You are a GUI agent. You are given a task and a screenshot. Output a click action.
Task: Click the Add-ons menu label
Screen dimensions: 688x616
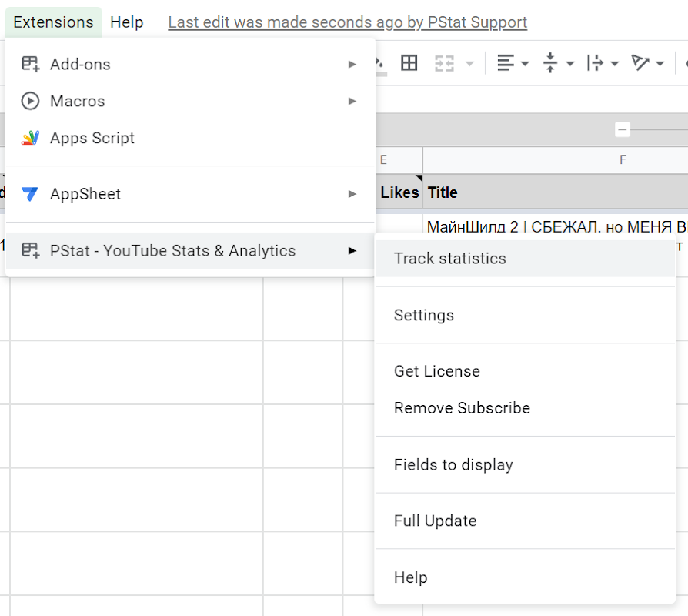coord(80,64)
